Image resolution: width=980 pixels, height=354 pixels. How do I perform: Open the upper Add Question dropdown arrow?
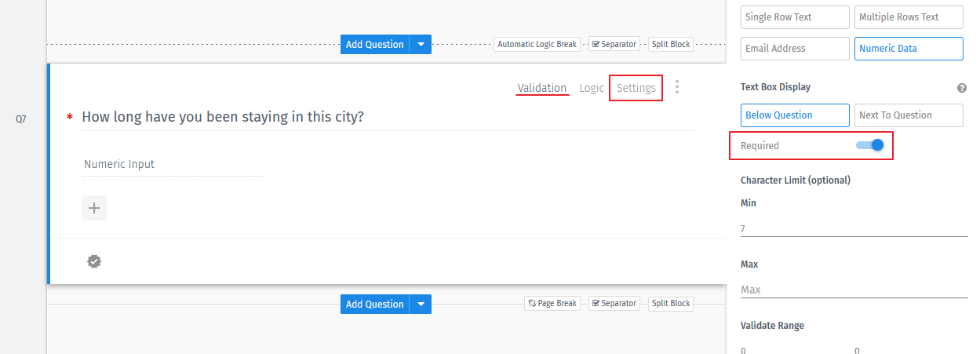point(421,44)
